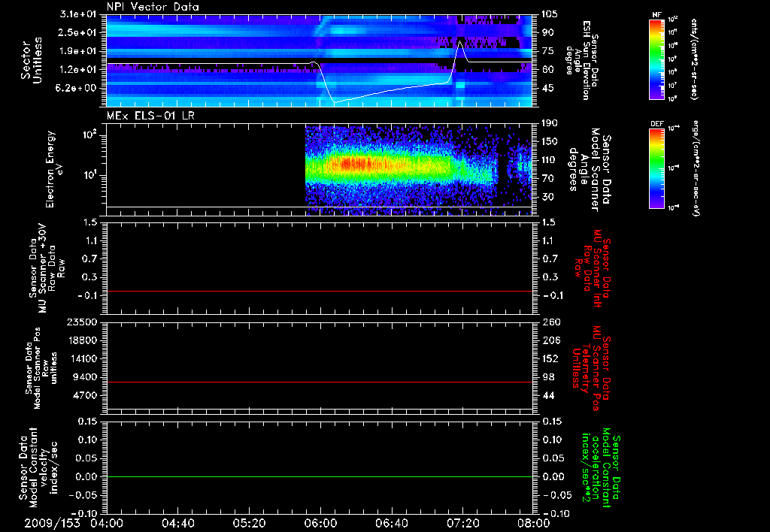Click the '1.9e+01' sector tick value

click(78, 51)
